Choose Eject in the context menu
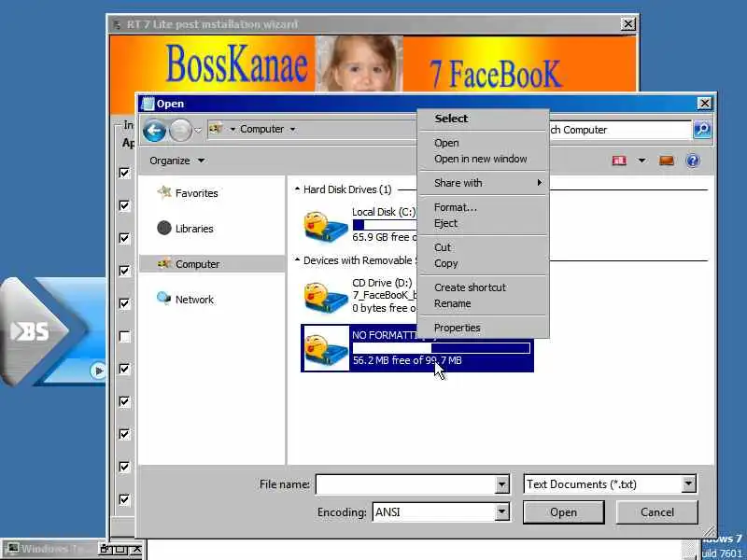The width and height of the screenshot is (747, 560). 483,223
